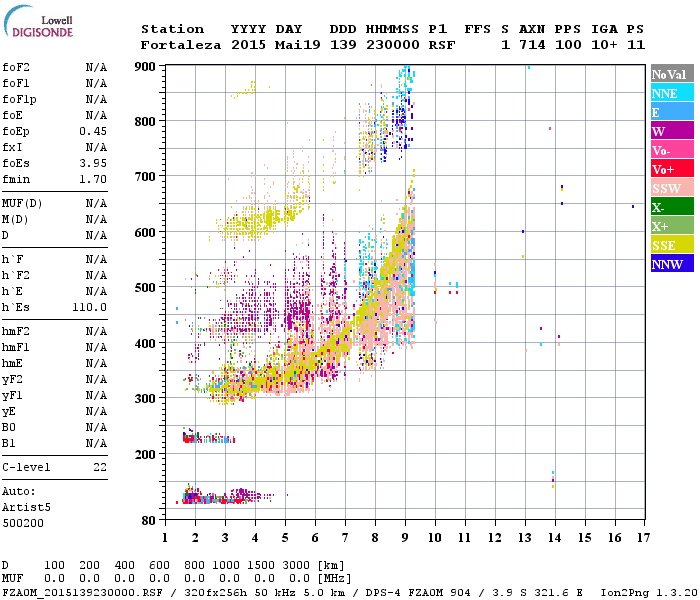Click the h`Es value 110.0
The image size is (700, 600).
(x=89, y=307)
